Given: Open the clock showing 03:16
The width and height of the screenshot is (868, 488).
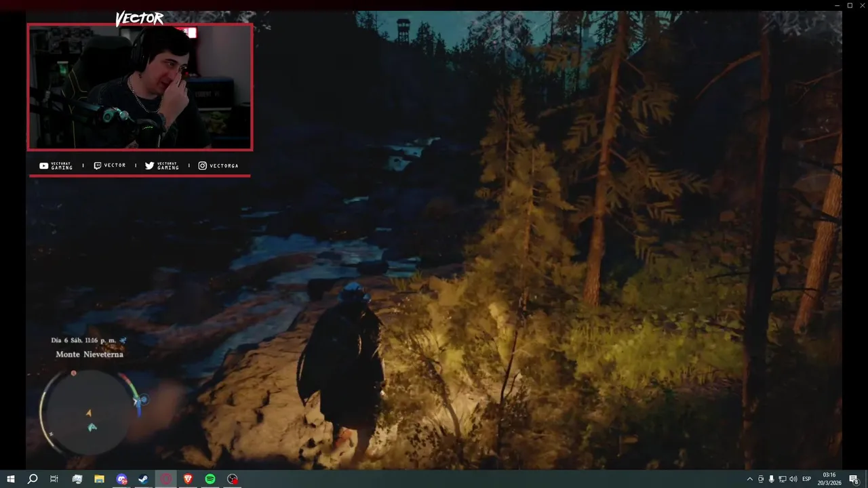Looking at the screenshot, I should [x=829, y=479].
